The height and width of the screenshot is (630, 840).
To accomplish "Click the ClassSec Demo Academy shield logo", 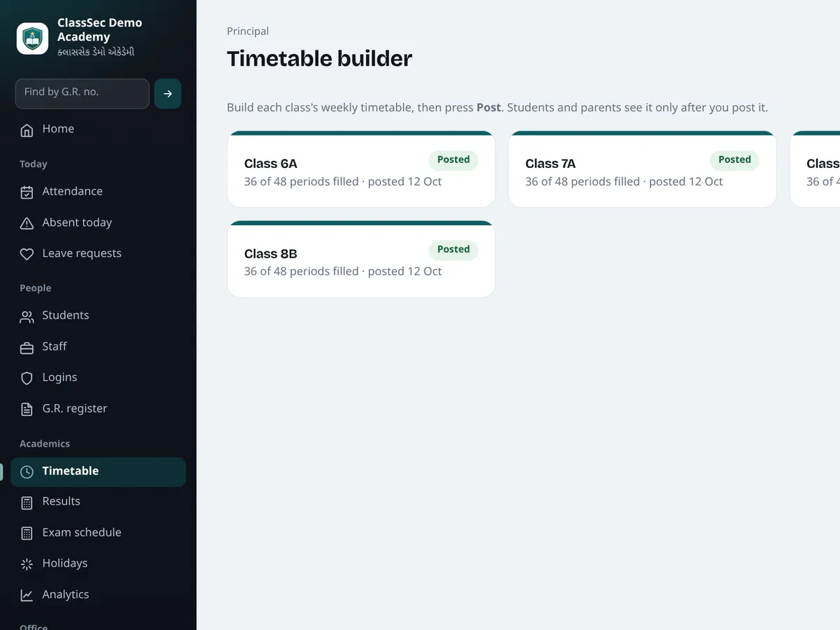I will pos(32,38).
